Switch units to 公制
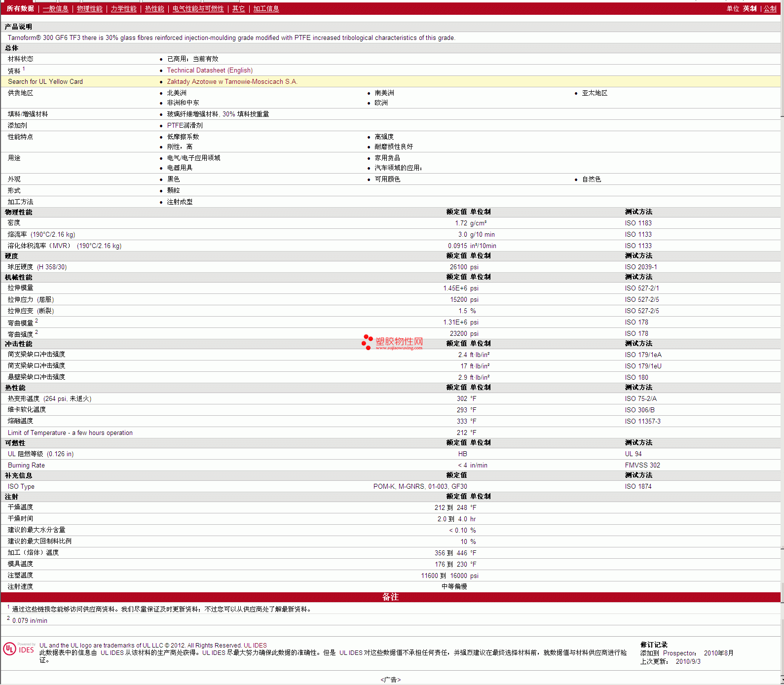 click(x=770, y=9)
